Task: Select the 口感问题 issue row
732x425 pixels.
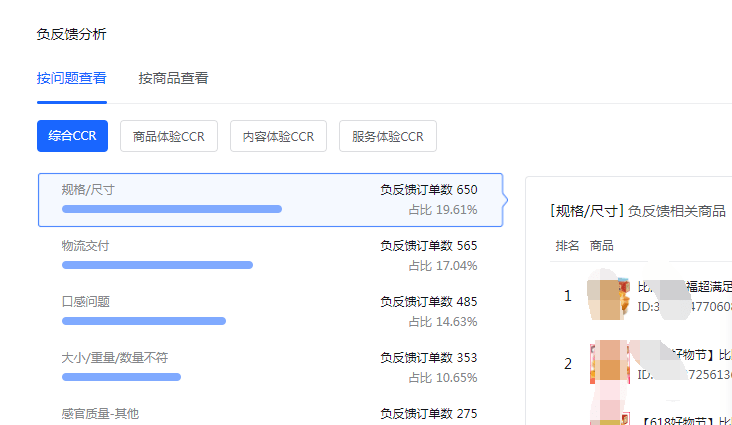Action: 270,311
